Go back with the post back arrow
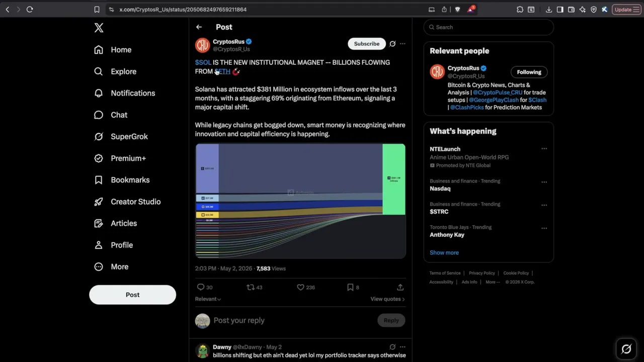 [x=199, y=27]
